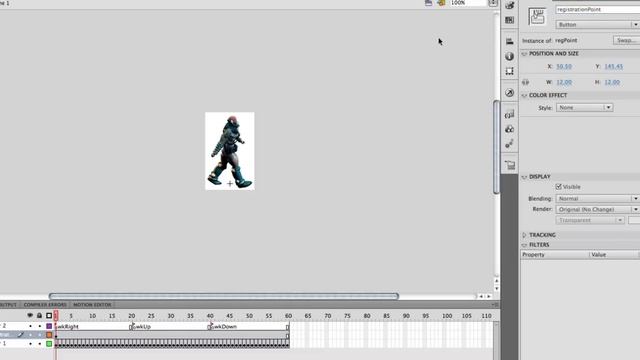This screenshot has width=640, height=360.
Task: Switch to the Motion Editor tab
Action: [92, 305]
